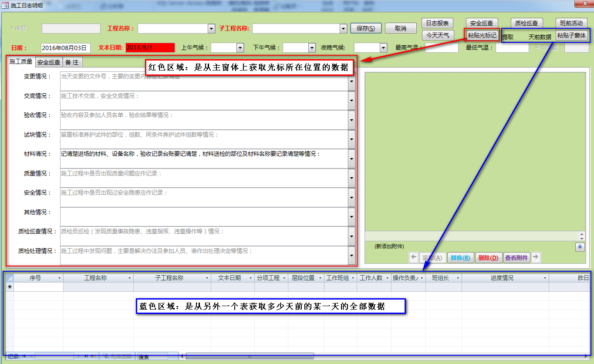Image resolution: width=594 pixels, height=364 pixels.
Task: Jump to last record in navigation bar
Action: point(86,356)
